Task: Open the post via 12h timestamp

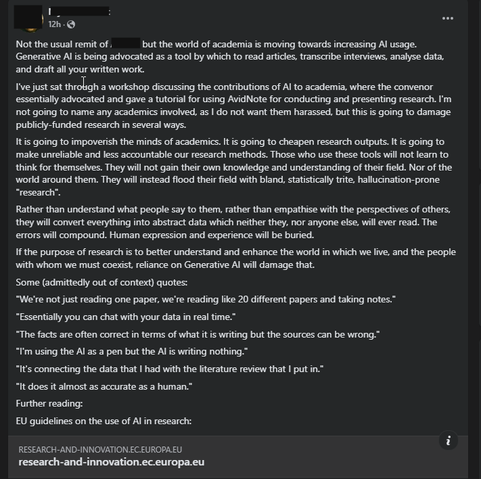Action: point(54,24)
